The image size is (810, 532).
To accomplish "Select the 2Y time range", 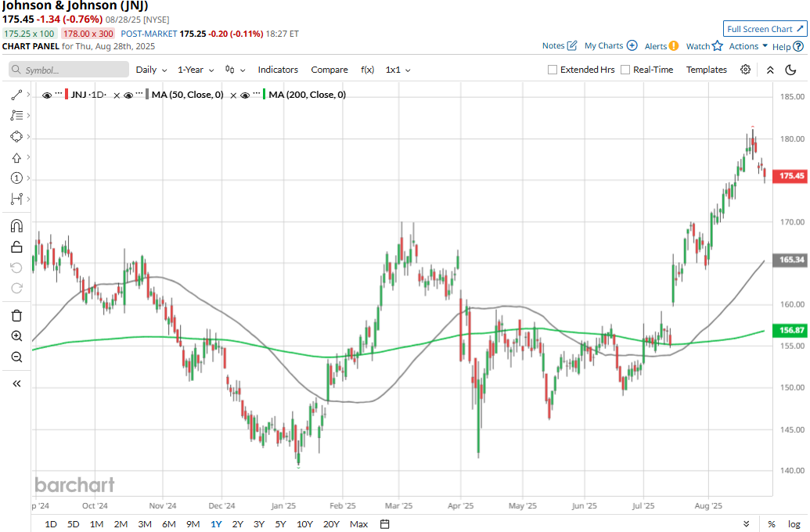I will click(x=238, y=523).
